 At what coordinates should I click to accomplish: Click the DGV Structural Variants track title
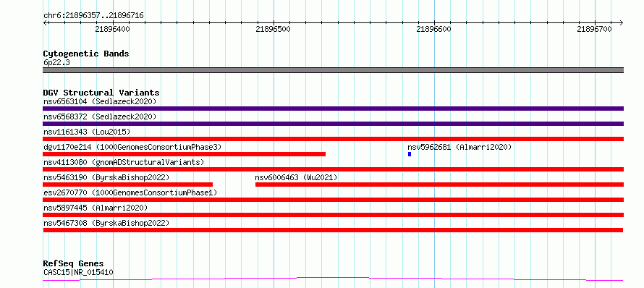pos(101,93)
